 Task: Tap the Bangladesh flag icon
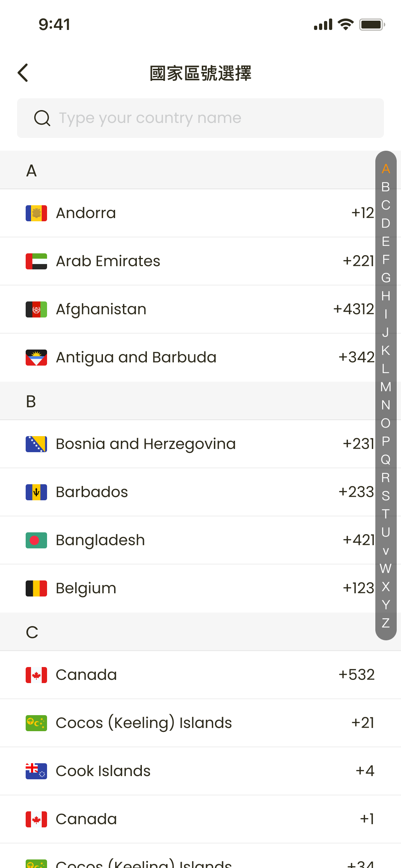pos(36,540)
